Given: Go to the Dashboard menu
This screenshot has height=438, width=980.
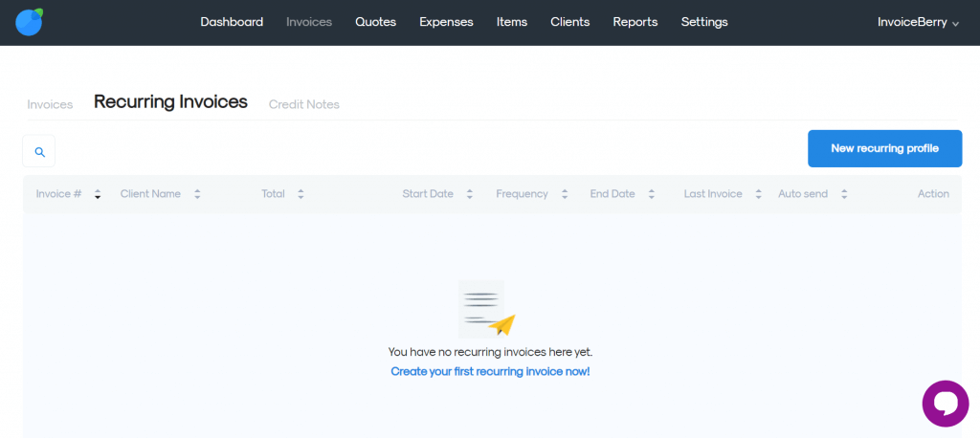Looking at the screenshot, I should coord(232,22).
